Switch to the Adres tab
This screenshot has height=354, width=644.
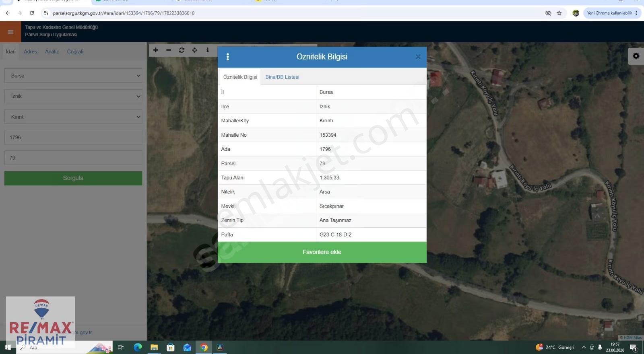tap(30, 51)
